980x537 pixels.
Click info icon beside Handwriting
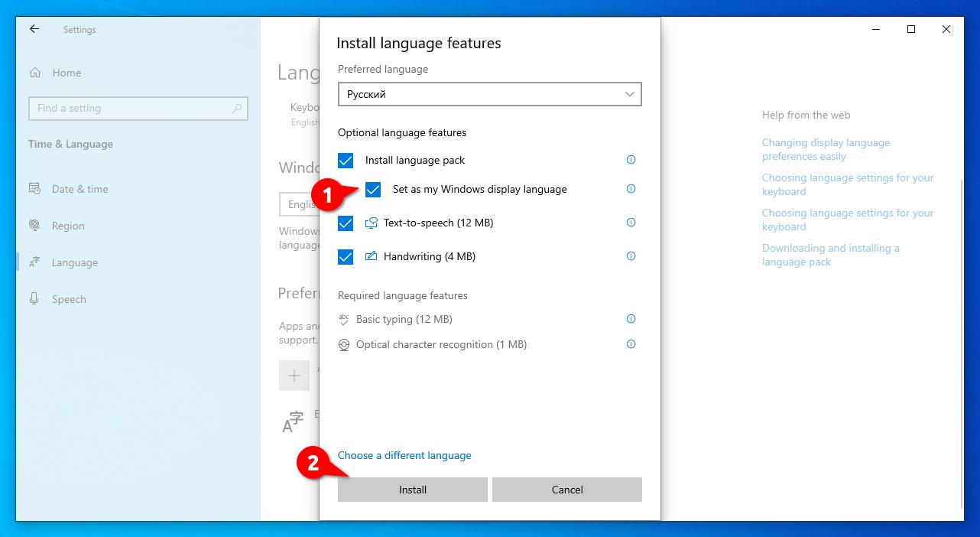coord(631,256)
